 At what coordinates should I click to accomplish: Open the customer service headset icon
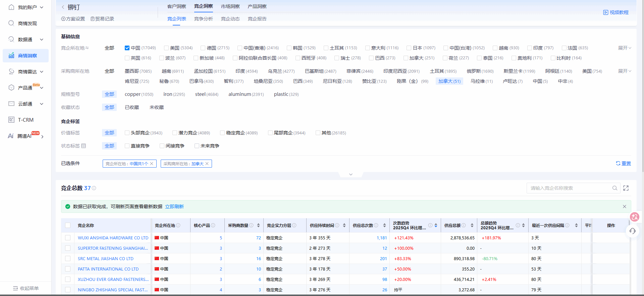633,231
